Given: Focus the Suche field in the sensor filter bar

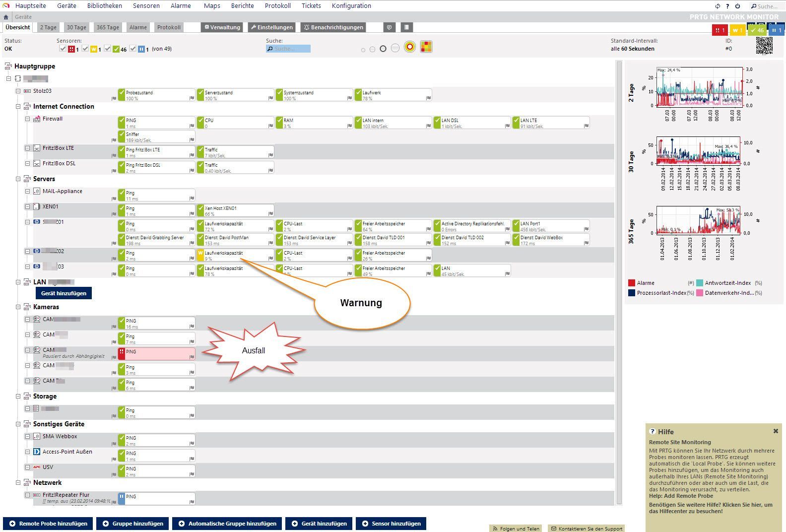Looking at the screenshot, I should pos(288,49).
